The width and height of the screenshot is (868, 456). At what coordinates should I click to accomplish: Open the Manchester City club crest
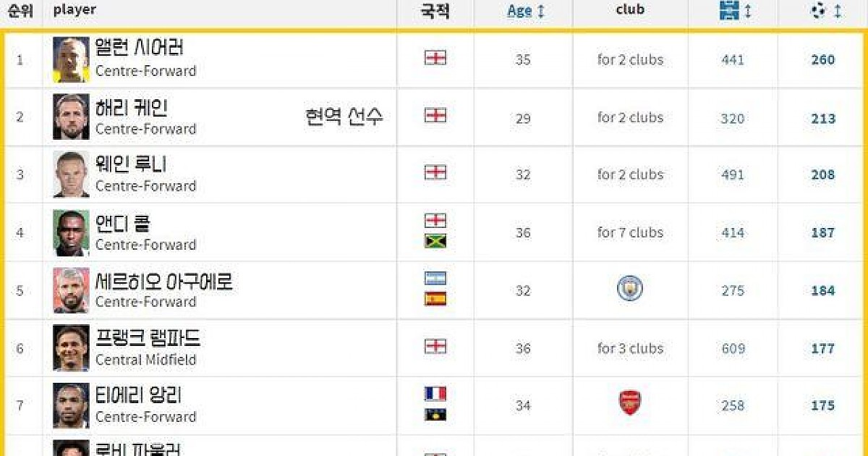pos(630,290)
